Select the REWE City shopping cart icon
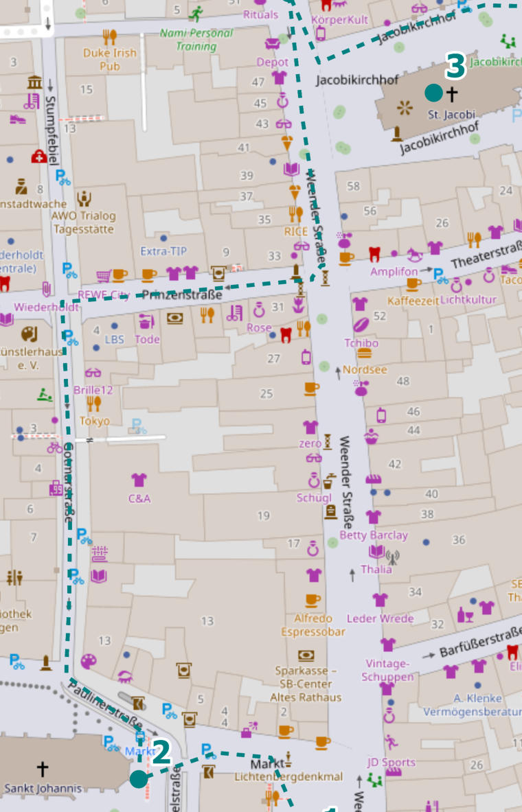 click(x=104, y=275)
